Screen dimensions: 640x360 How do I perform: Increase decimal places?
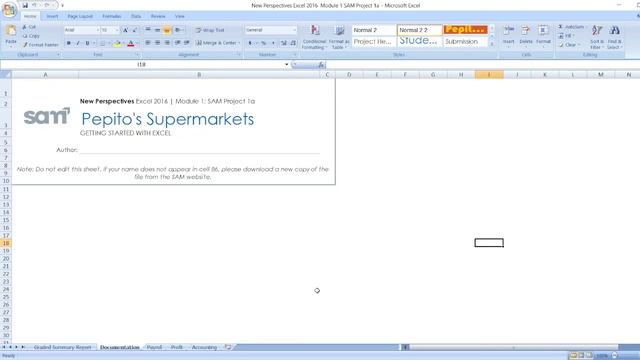284,43
